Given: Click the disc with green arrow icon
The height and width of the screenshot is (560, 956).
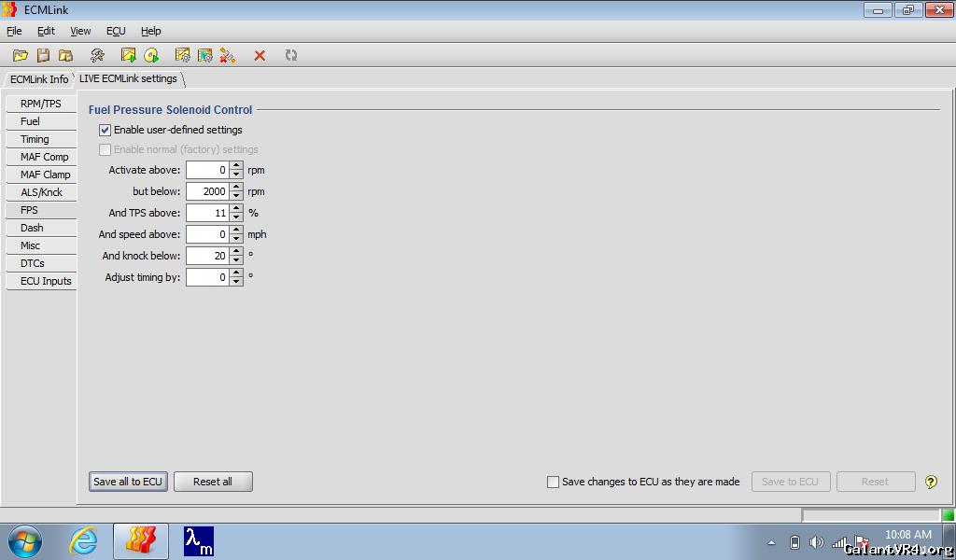Looking at the screenshot, I should 151,56.
